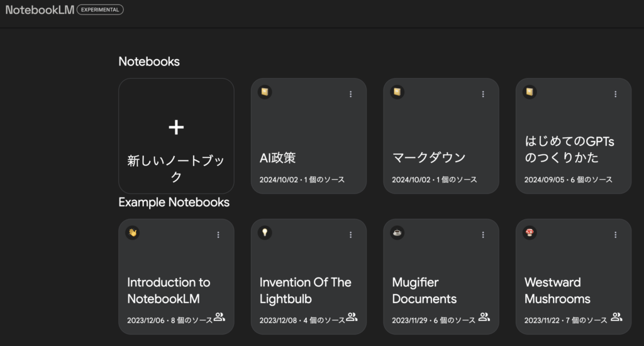Open the three-dot menu on Invention Of The Lightbulb

point(351,235)
